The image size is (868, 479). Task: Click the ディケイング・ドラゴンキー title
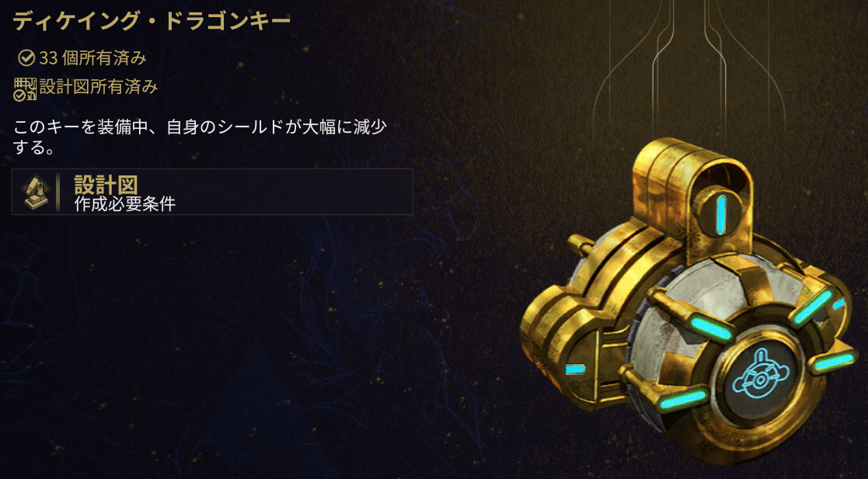(x=152, y=21)
